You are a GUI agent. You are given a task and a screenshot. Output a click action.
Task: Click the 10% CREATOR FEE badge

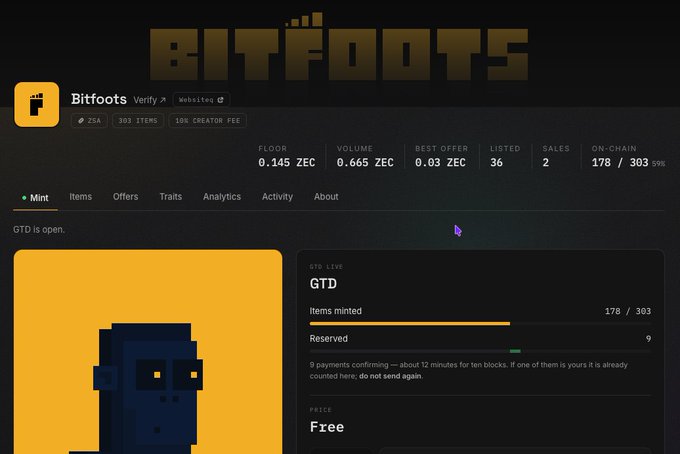click(x=208, y=121)
